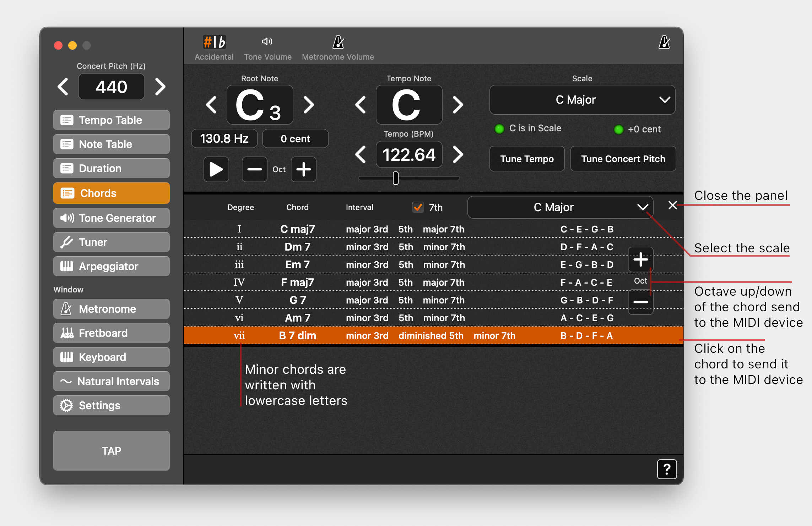This screenshot has height=526, width=812.
Task: Send the C maj7 chord row
Action: 433,229
